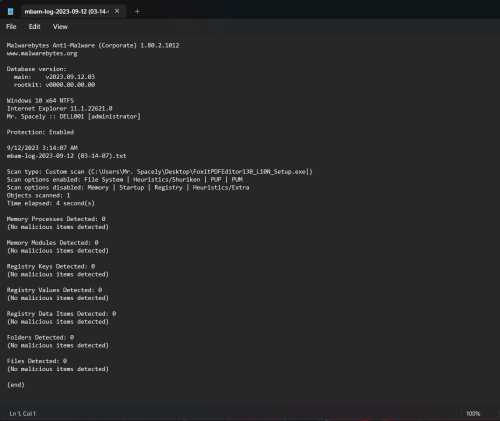
Task: Click the 9/12/2023 3:14:07 AM timestamp
Action: pos(42,148)
